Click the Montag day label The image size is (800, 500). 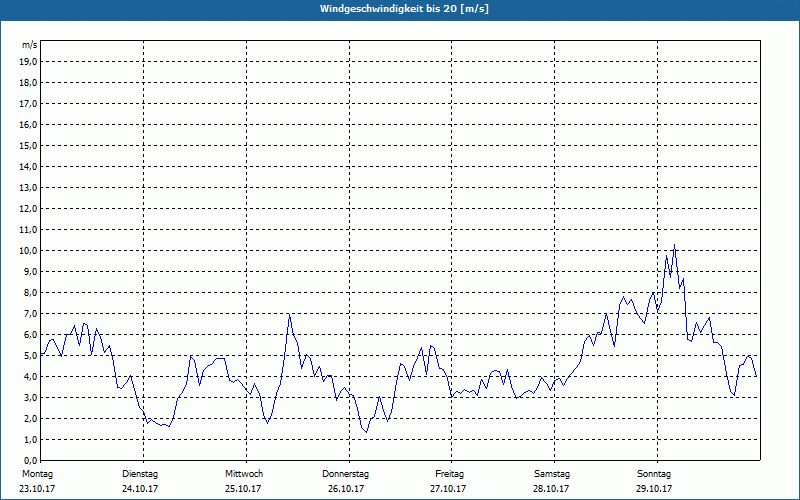pyautogui.click(x=37, y=474)
